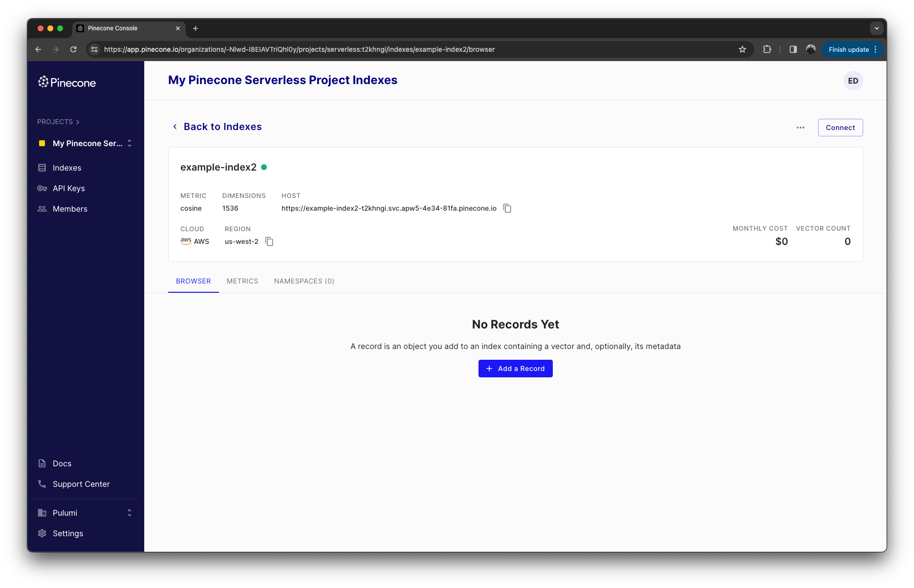
Task: Click the ED user avatar
Action: (853, 81)
